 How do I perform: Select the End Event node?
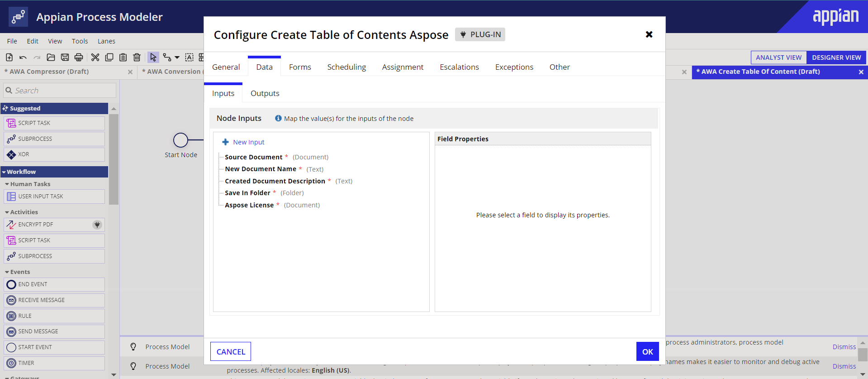pos(54,284)
